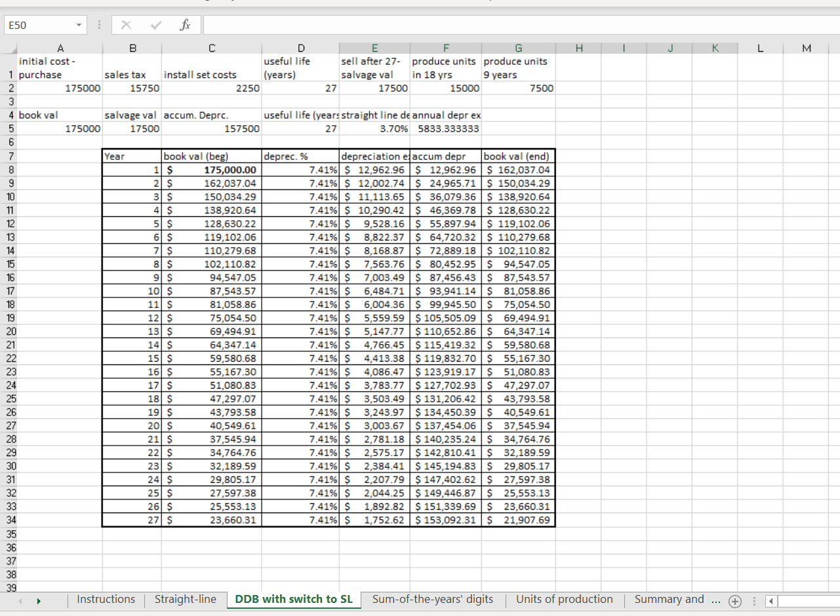Click the Cancel (X) icon in the formula bar
The image size is (840, 616).
tap(126, 24)
